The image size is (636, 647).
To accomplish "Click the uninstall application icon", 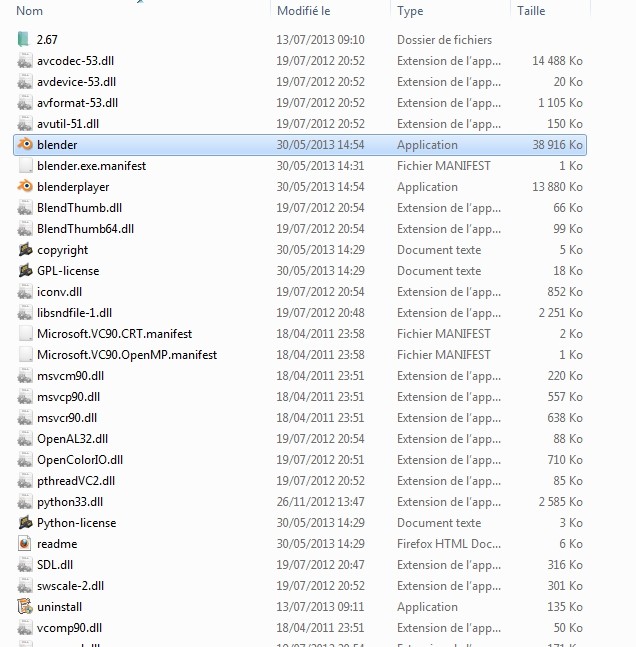I will [x=25, y=607].
